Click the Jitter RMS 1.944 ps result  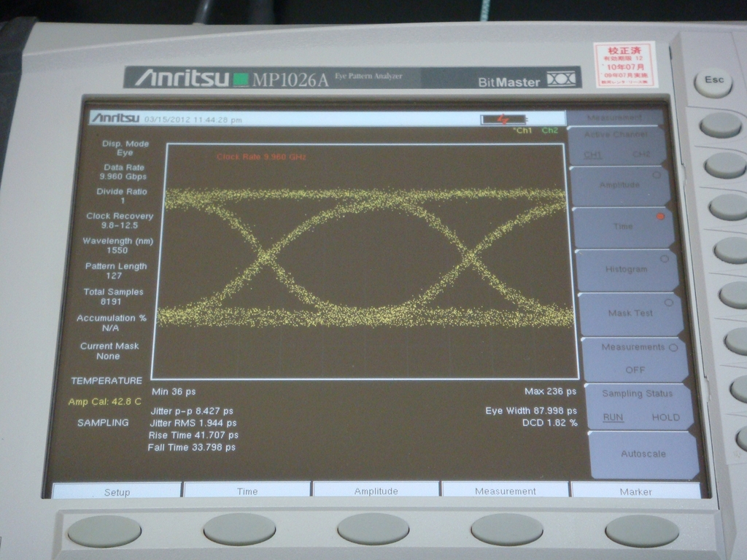[x=193, y=423]
